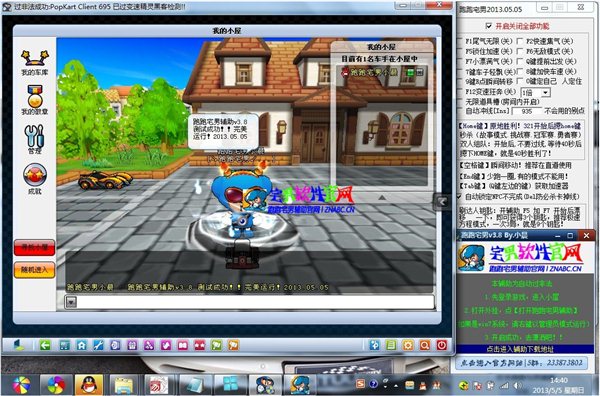Viewport: 600px width, 396px height.
Task: Click green icon beside 跑跑宅男小晨 in room list
Action: coord(411,72)
